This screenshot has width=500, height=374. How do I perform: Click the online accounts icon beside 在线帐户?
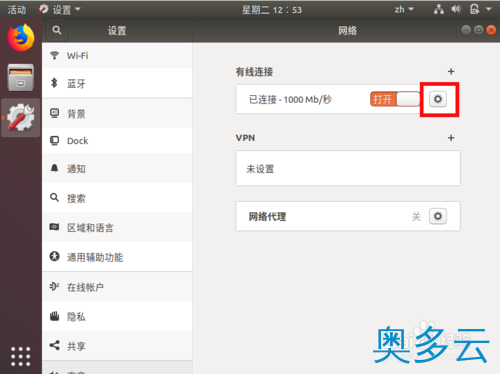(54, 286)
